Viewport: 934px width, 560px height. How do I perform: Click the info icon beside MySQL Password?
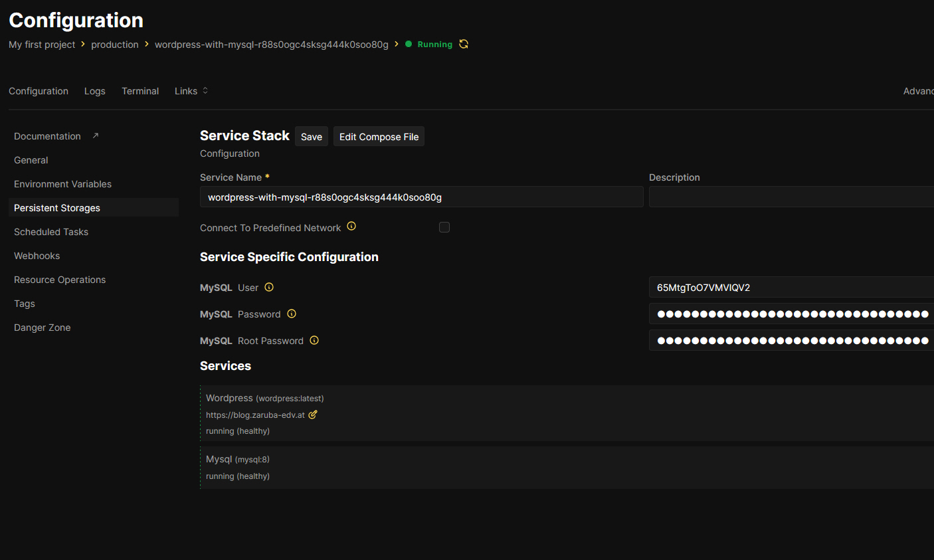coord(292,314)
